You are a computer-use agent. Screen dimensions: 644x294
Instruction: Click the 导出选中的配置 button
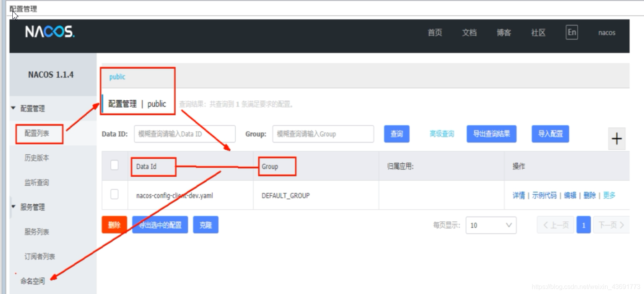coord(160,225)
